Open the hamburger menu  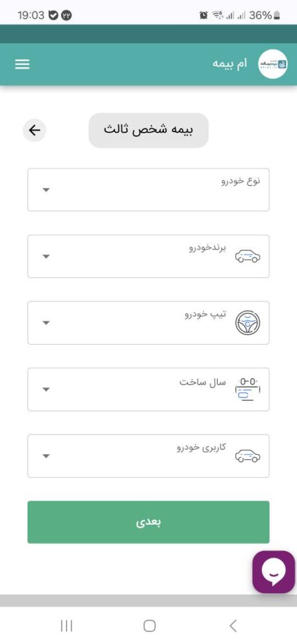[22, 64]
